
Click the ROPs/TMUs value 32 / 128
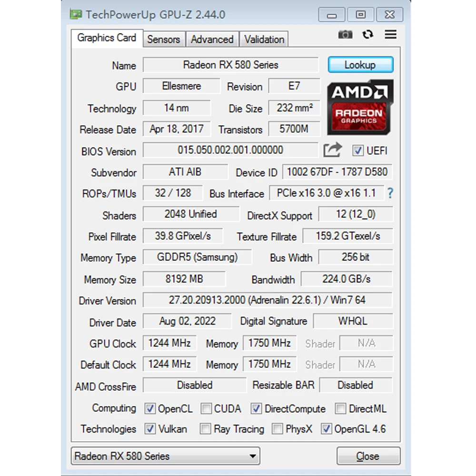[x=173, y=193]
